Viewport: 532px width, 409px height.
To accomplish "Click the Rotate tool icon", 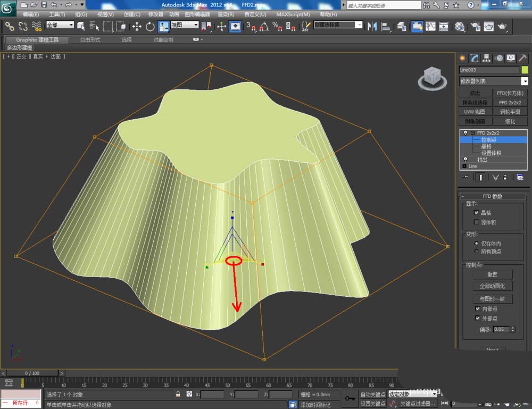I will [x=150, y=26].
